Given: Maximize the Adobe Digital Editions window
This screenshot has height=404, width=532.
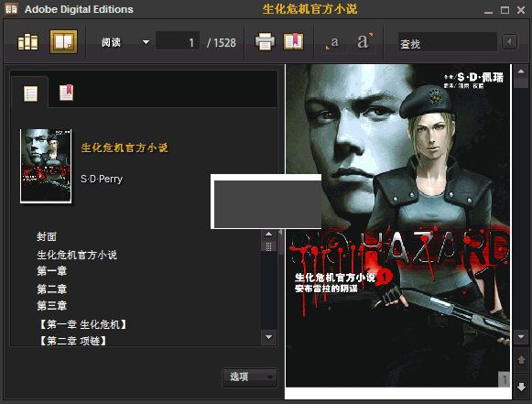Looking at the screenshot, I should pos(505,10).
